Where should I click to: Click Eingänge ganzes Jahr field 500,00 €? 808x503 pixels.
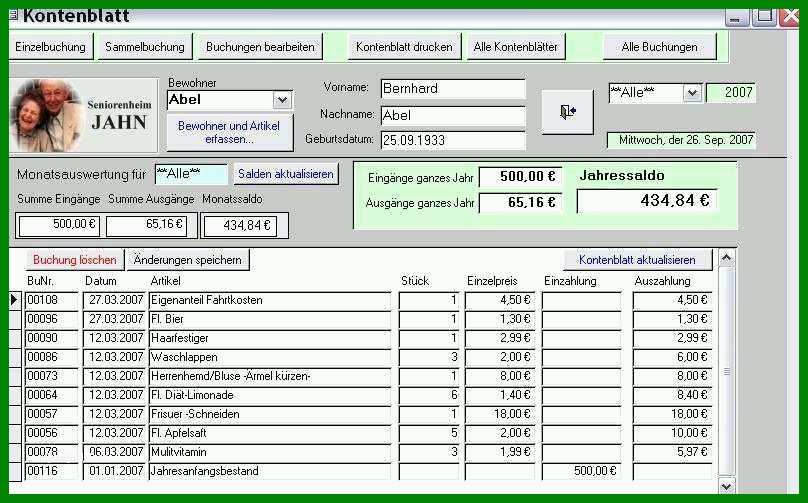pos(520,177)
